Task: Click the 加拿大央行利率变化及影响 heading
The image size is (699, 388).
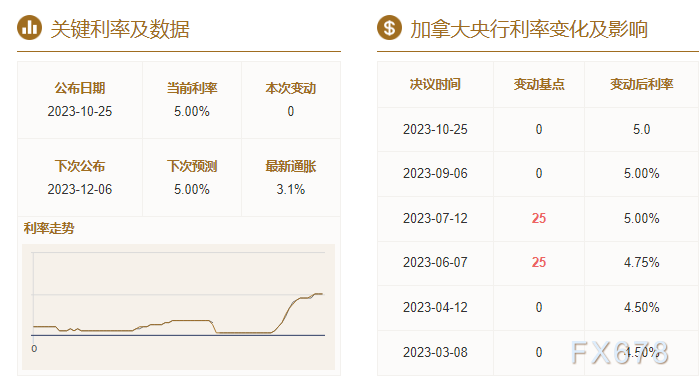Action: [x=529, y=29]
